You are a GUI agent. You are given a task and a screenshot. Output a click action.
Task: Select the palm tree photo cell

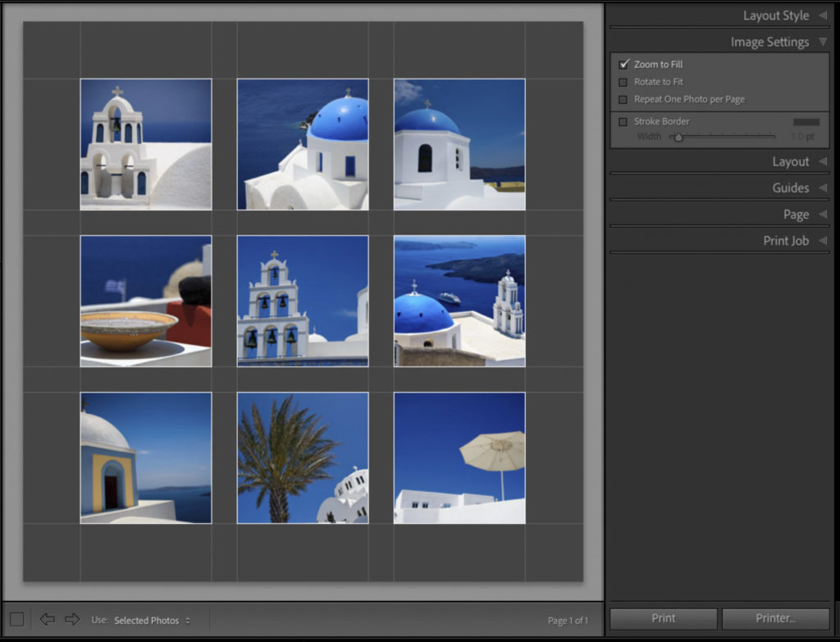303,458
